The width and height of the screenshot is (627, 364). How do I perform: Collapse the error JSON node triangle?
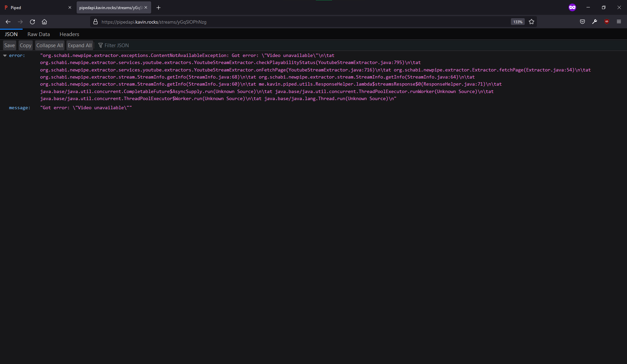4,55
